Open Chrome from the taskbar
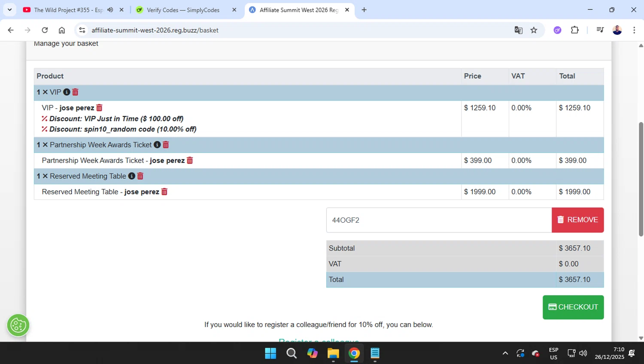The width and height of the screenshot is (644, 364). [x=354, y=353]
